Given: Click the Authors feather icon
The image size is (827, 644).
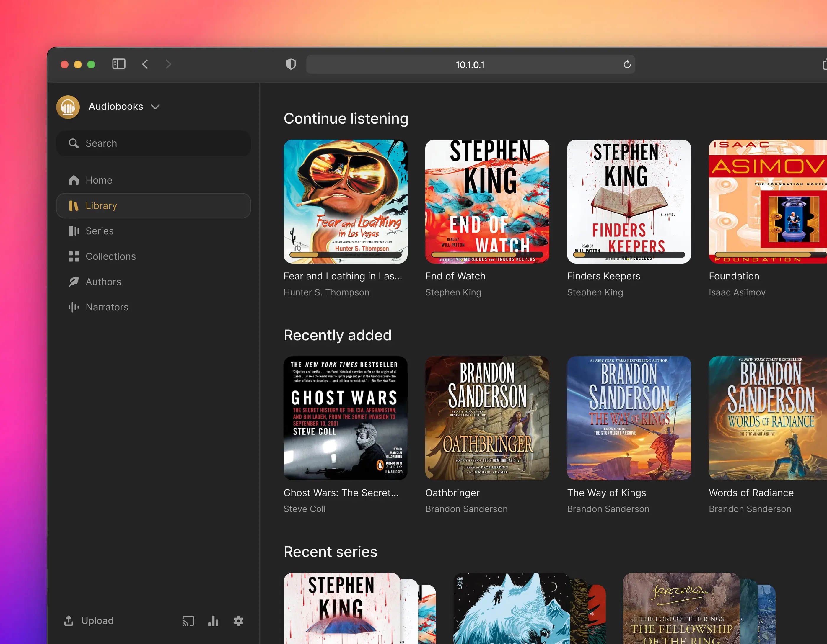Looking at the screenshot, I should tap(74, 282).
